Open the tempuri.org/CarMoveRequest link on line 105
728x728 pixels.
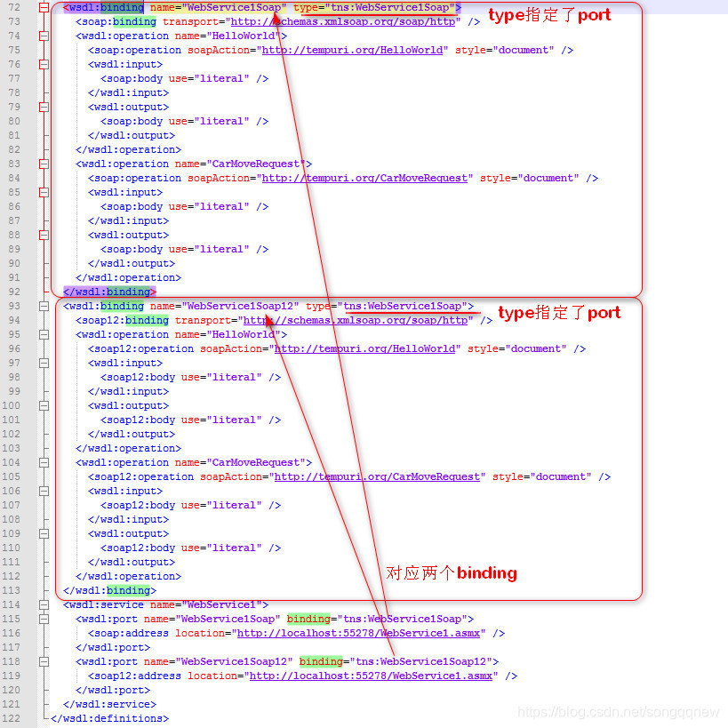(378, 476)
